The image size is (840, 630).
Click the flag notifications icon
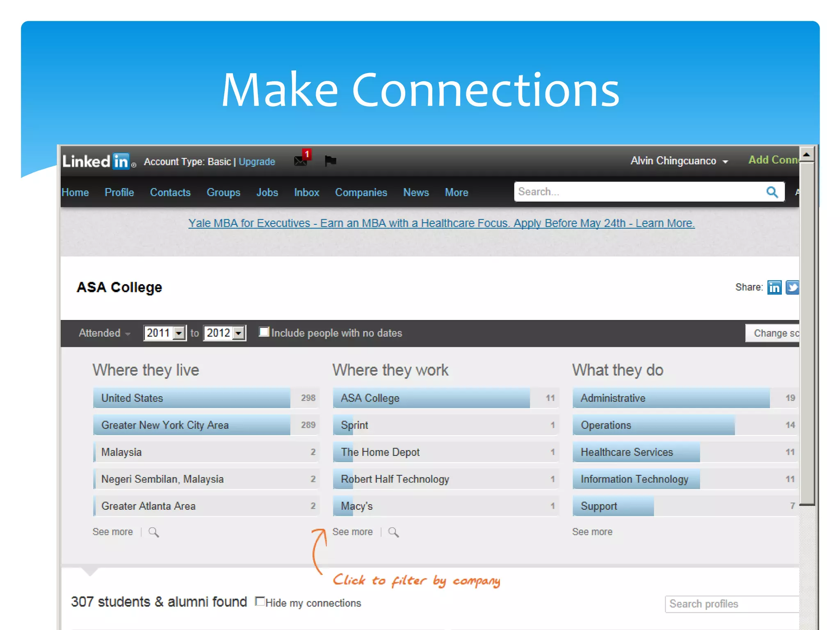pyautogui.click(x=330, y=160)
